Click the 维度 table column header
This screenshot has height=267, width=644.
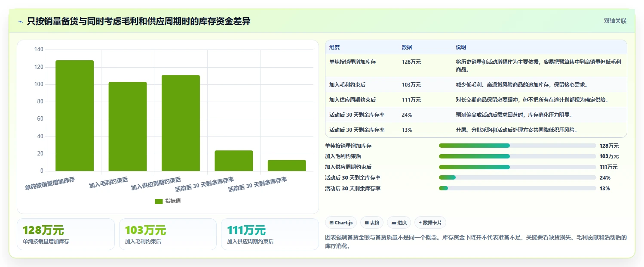pos(334,47)
